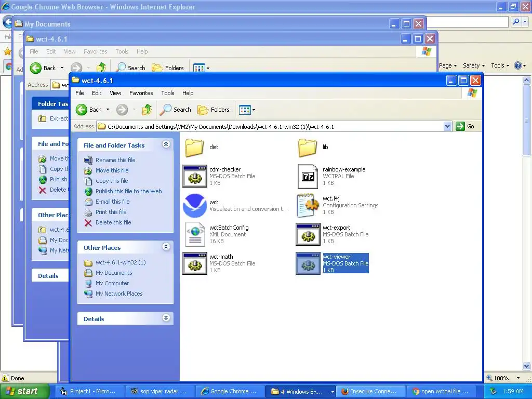532x399 pixels.
Task: Click the Go button beside address bar
Action: pos(465,127)
